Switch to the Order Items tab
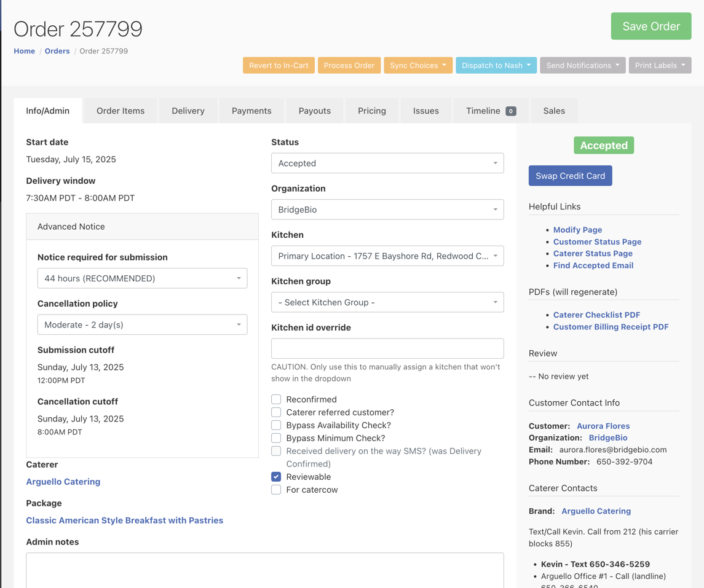 [x=120, y=111]
